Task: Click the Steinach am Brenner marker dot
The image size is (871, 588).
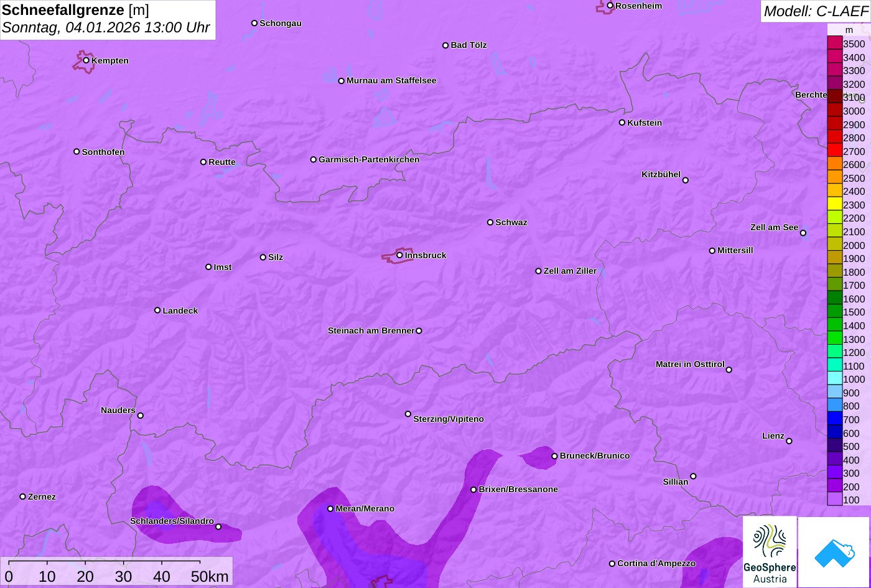Action: click(419, 331)
